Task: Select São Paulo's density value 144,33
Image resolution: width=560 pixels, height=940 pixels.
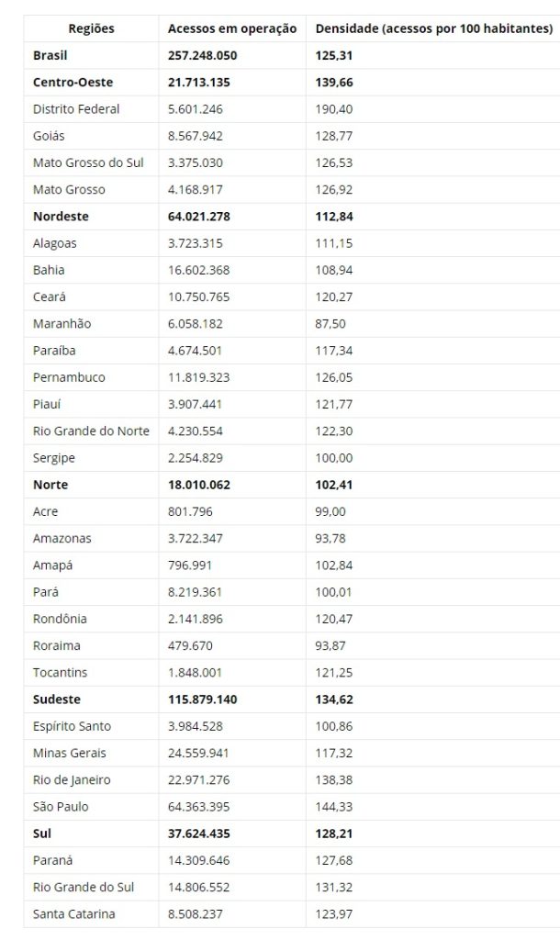Action: [x=334, y=807]
